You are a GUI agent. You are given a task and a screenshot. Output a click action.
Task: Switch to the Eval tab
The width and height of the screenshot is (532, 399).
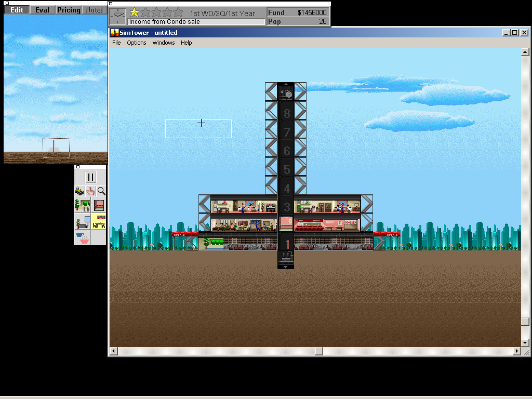point(42,10)
